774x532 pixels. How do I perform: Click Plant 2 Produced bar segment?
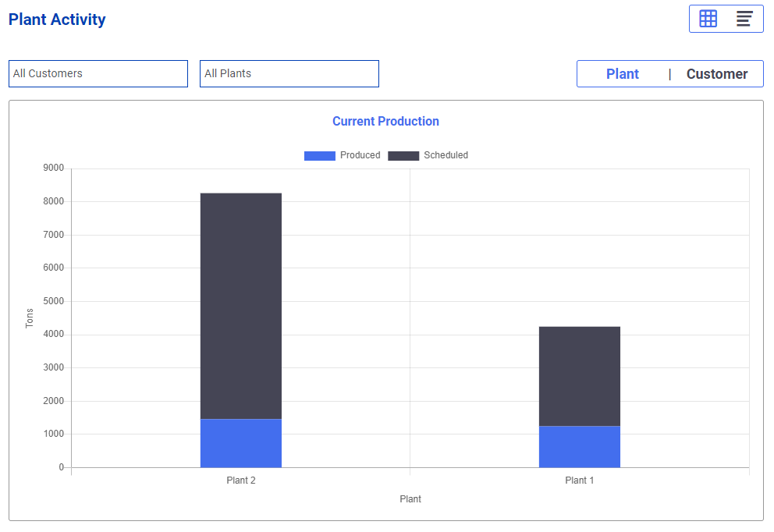pos(241,443)
